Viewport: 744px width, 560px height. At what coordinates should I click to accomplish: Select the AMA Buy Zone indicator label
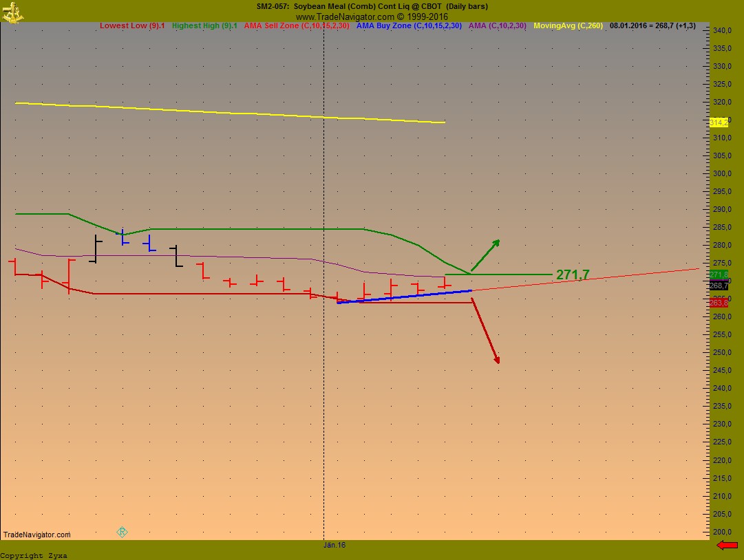coord(409,25)
